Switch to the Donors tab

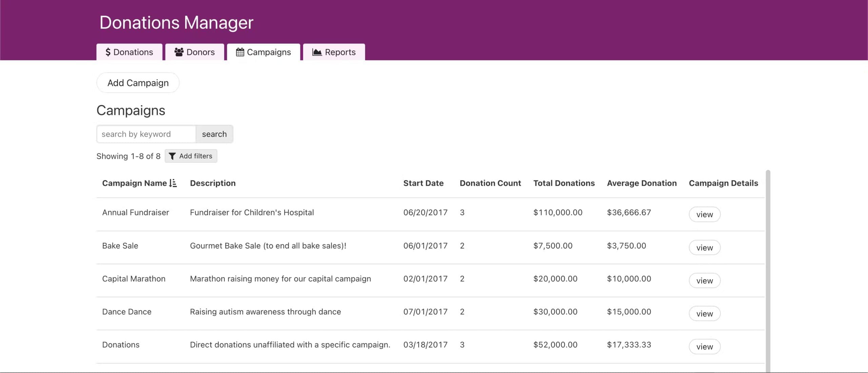[x=195, y=52]
